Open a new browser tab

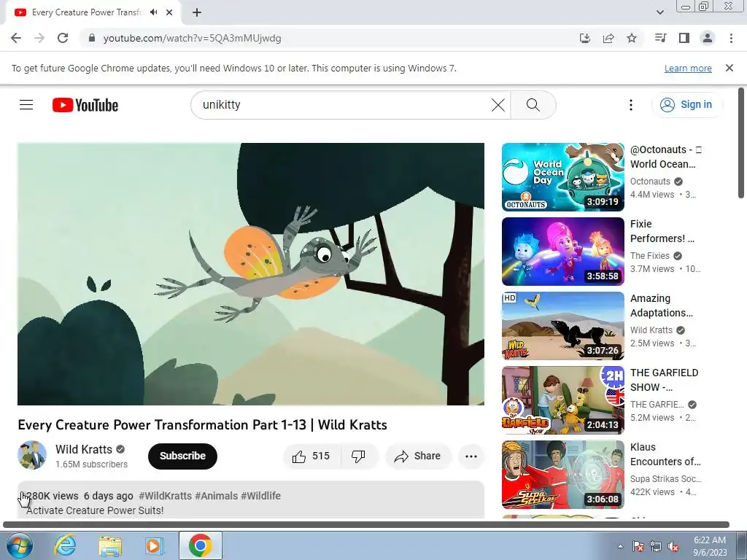(197, 12)
